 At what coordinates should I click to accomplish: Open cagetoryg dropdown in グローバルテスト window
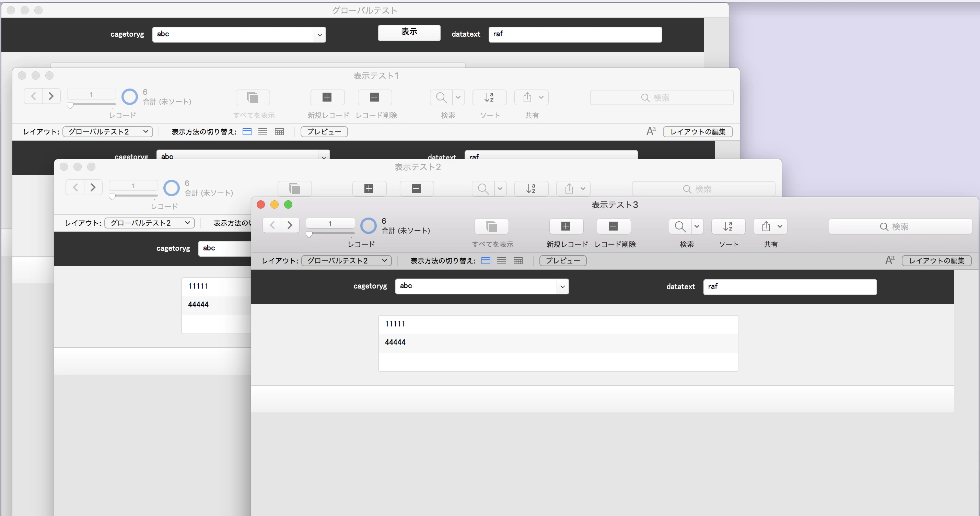319,35
